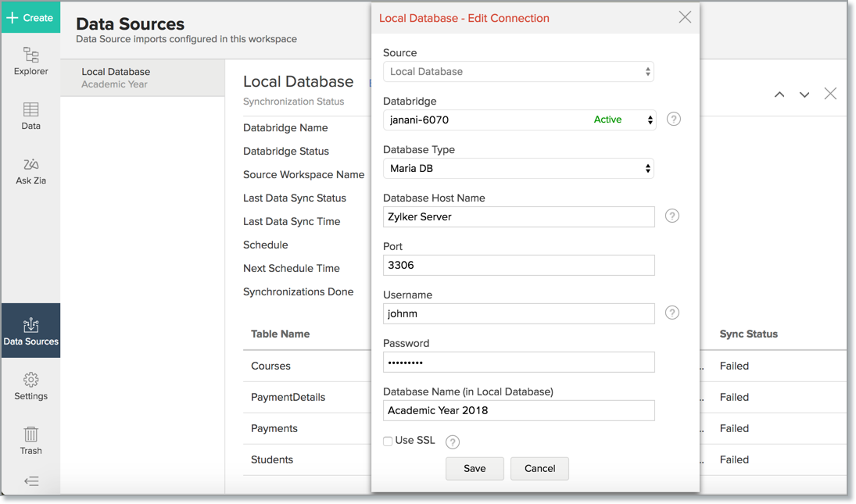Show help for Use SSL option
Viewport: 856px width, 504px height.
453,442
